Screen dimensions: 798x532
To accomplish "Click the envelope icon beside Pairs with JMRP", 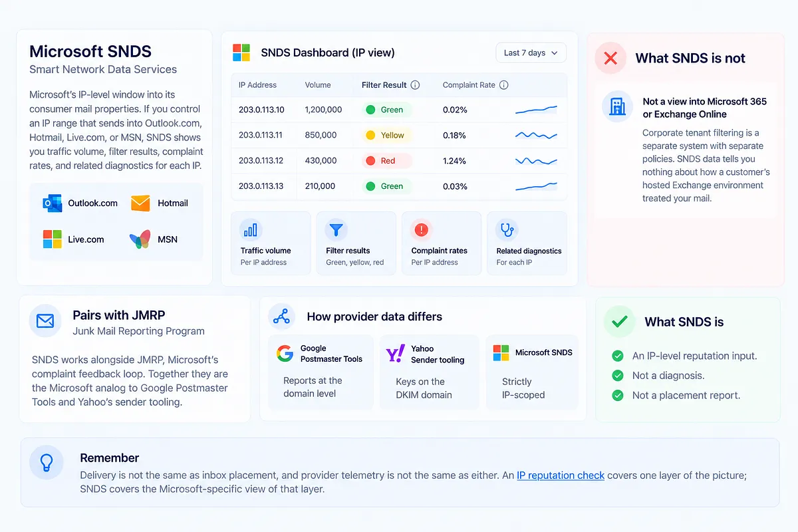I will (x=45, y=322).
